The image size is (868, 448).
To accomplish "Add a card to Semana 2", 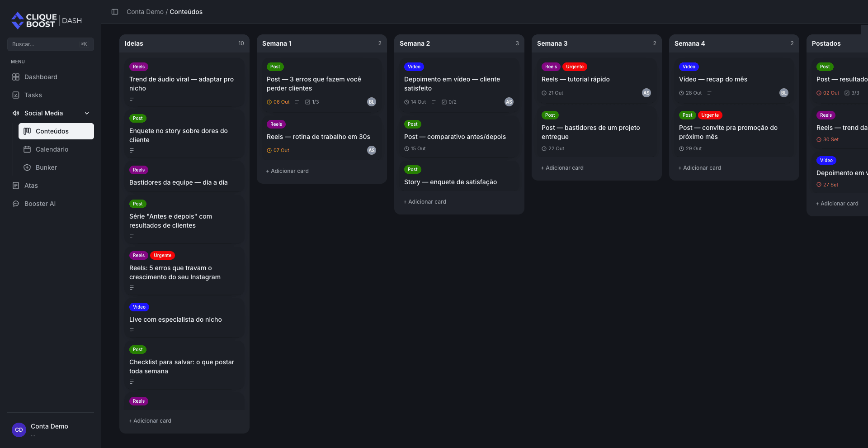I will point(425,202).
